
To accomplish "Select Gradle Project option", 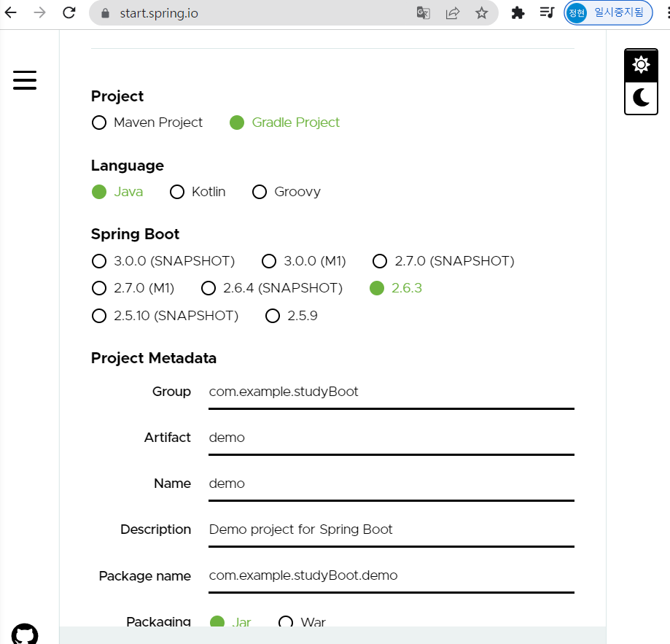I will click(x=284, y=123).
